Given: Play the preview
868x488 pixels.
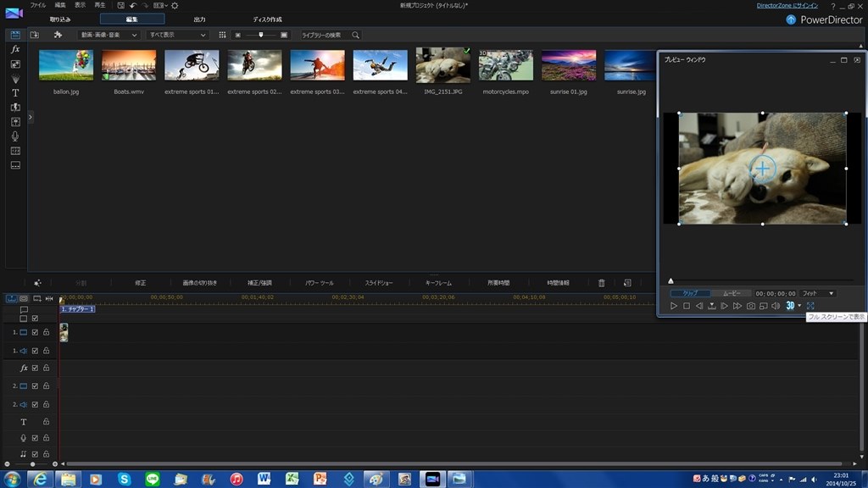Looking at the screenshot, I should pos(674,305).
